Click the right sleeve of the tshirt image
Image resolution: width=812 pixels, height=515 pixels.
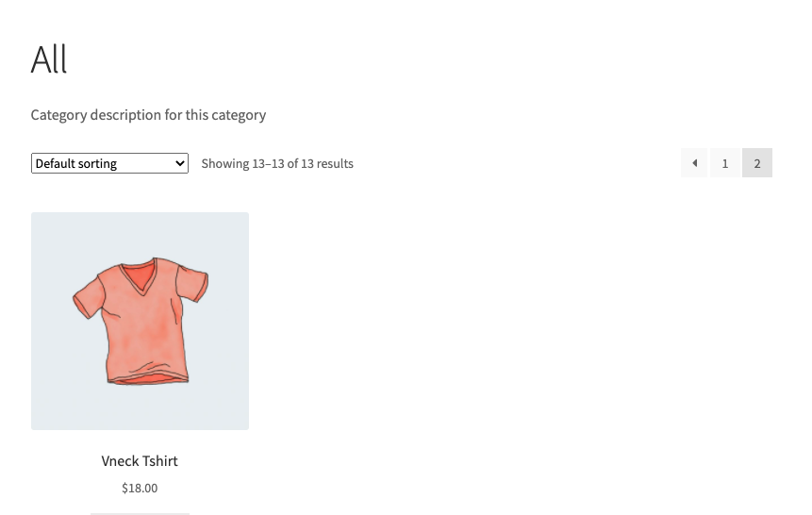pyautogui.click(x=192, y=282)
